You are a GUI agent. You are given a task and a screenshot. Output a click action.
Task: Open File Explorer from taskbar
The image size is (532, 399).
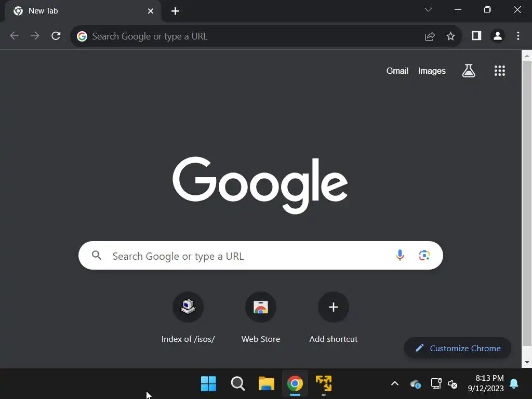[x=267, y=383]
